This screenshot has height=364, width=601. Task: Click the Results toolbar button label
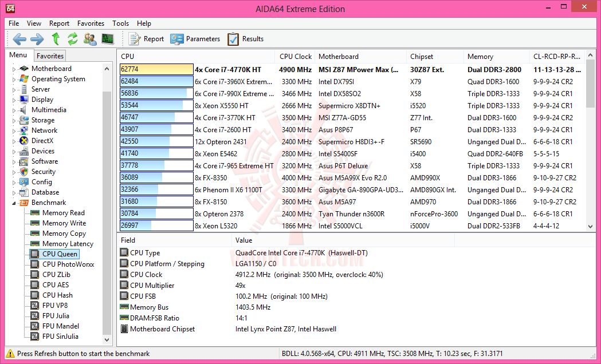point(253,39)
